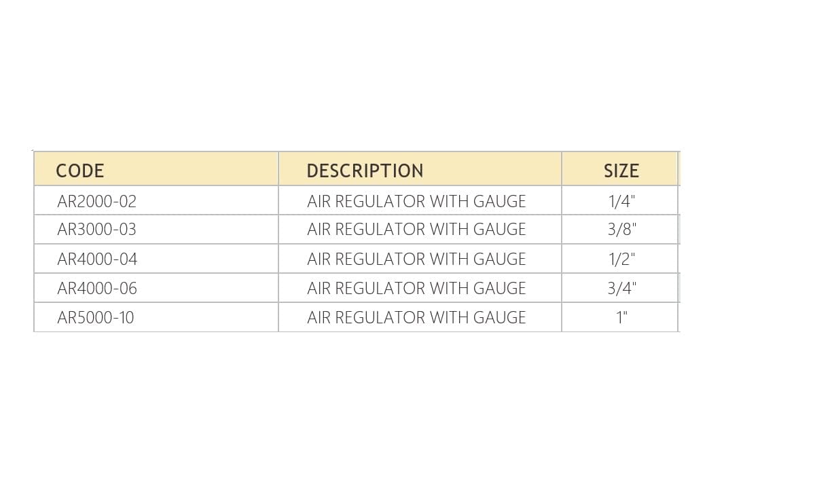The height and width of the screenshot is (504, 815).
Task: Click the description cell in the AR4000-04 row
Action: [416, 259]
